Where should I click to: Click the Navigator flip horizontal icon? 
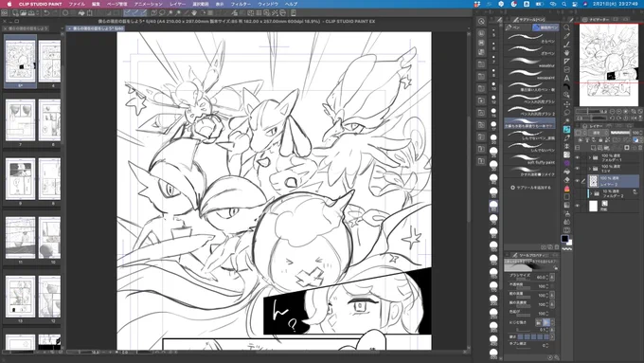(633, 118)
